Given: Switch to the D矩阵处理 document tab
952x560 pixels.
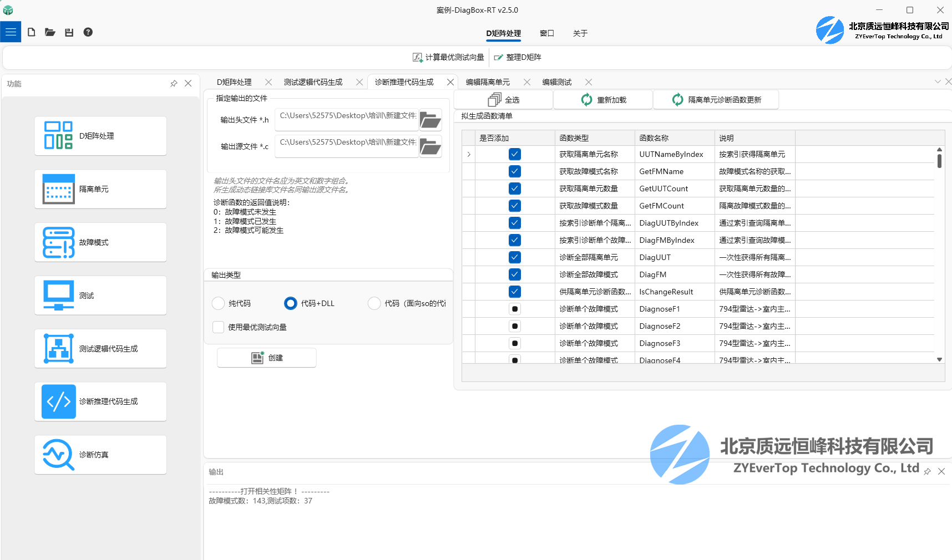Looking at the screenshot, I should pyautogui.click(x=234, y=82).
